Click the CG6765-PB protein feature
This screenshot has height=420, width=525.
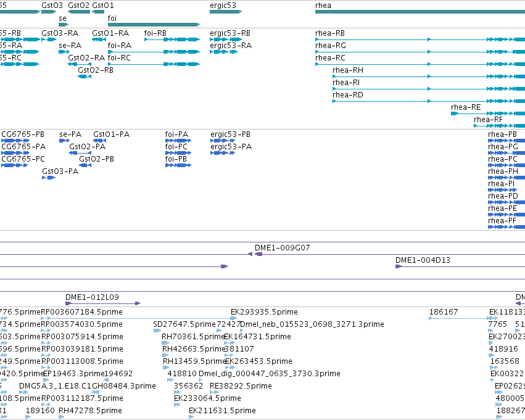(15, 141)
